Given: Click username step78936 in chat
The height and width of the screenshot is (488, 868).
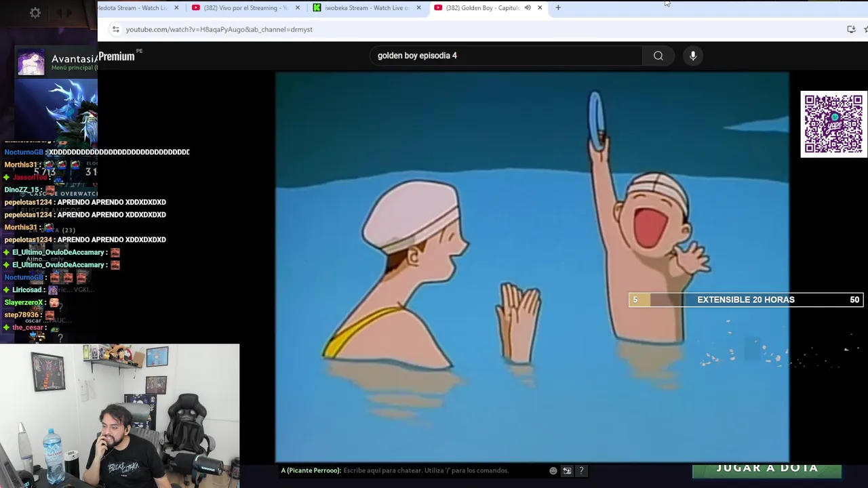Looking at the screenshot, I should [x=22, y=315].
